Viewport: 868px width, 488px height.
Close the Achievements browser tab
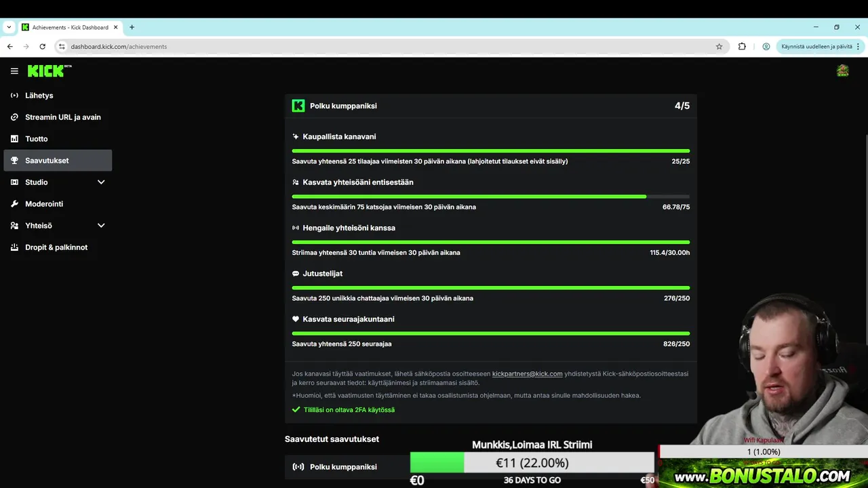click(x=115, y=28)
